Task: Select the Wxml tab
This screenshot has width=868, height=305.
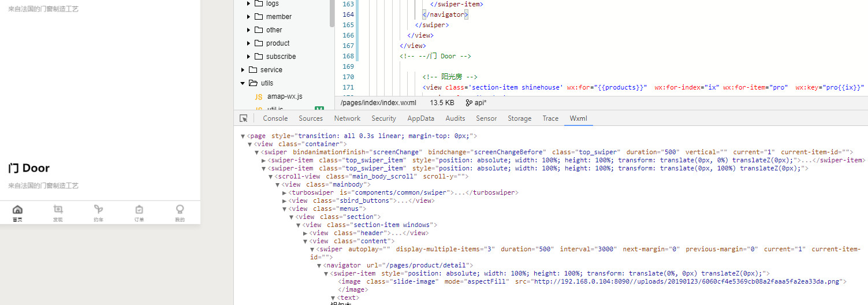Action: pyautogui.click(x=578, y=118)
